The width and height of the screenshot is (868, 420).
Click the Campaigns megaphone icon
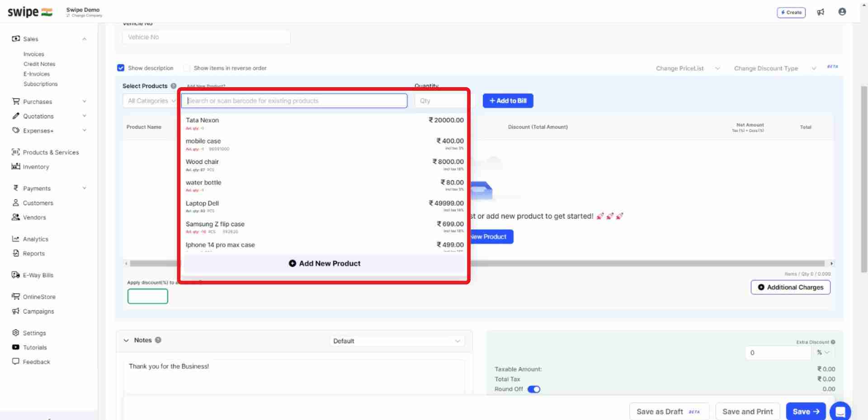(x=16, y=311)
